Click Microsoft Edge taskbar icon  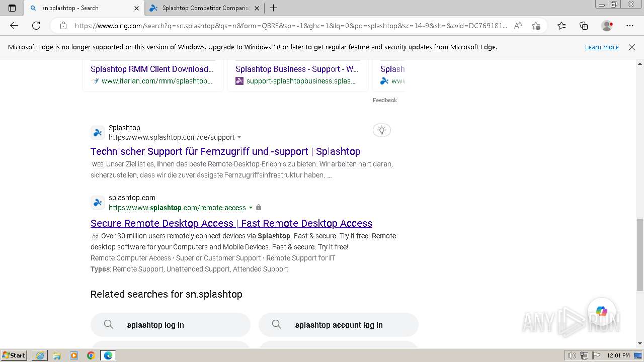pos(108,355)
